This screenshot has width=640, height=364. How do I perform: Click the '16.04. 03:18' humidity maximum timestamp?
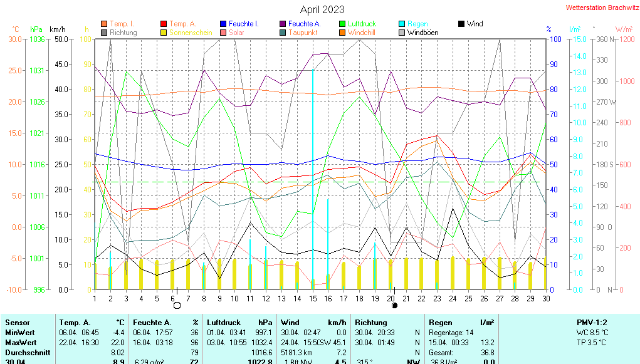pyautogui.click(x=153, y=343)
